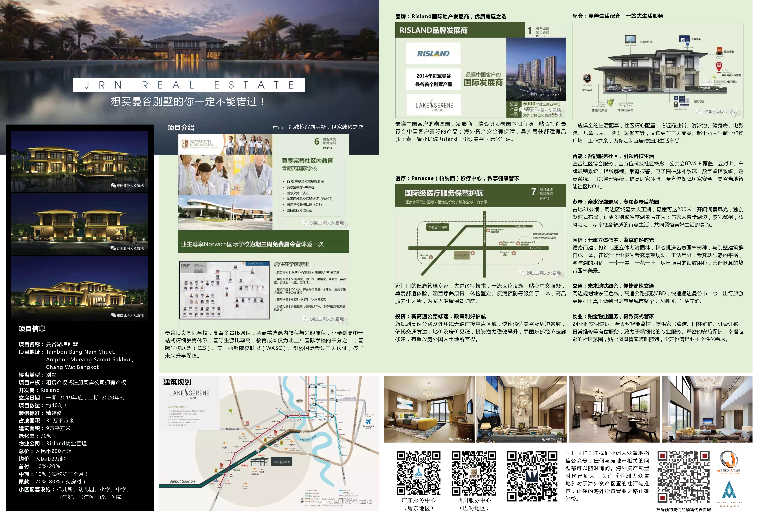Click 园林：七重立体盛景 heading
758x532 pixels.
(613, 240)
